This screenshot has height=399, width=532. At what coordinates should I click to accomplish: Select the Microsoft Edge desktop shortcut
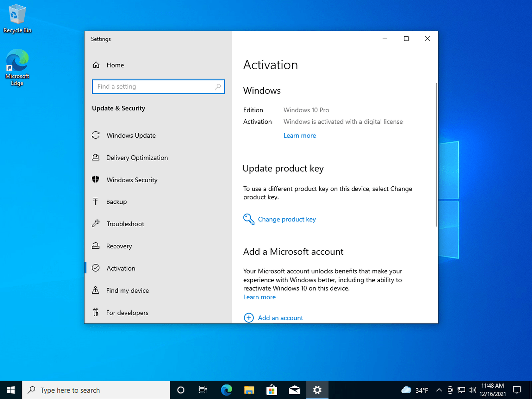(17, 68)
